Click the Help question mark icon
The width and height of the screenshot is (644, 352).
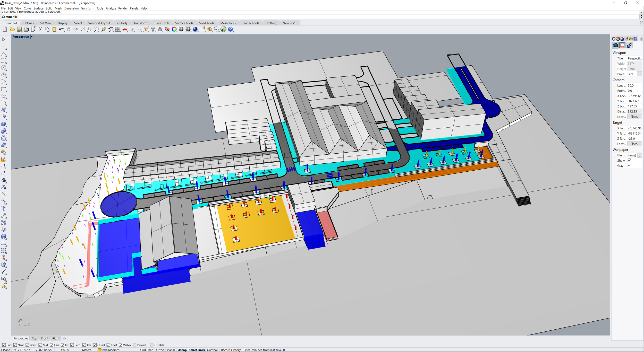click(231, 29)
